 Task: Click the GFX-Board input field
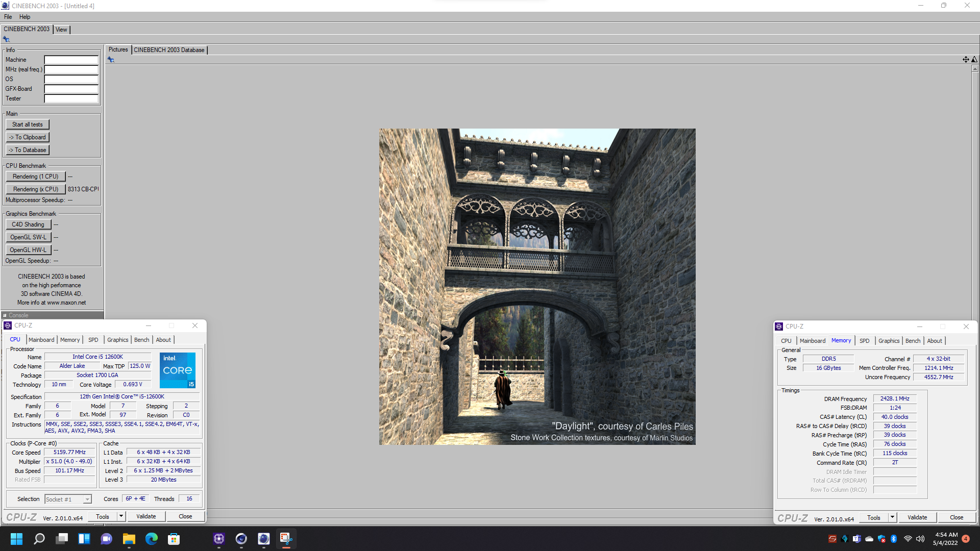(x=71, y=89)
